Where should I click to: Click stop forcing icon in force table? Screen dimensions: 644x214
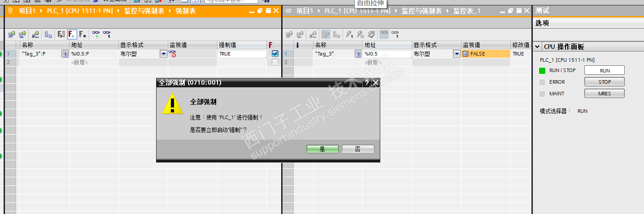coord(83,34)
